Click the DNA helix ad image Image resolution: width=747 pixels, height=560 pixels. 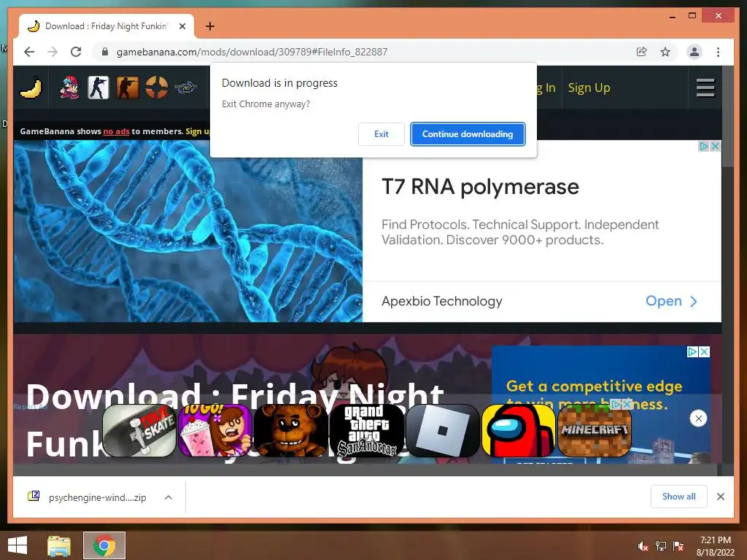click(x=188, y=231)
